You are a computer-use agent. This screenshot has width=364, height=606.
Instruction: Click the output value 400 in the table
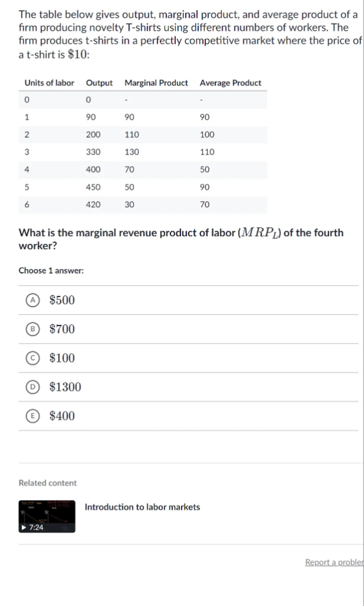tap(93, 169)
